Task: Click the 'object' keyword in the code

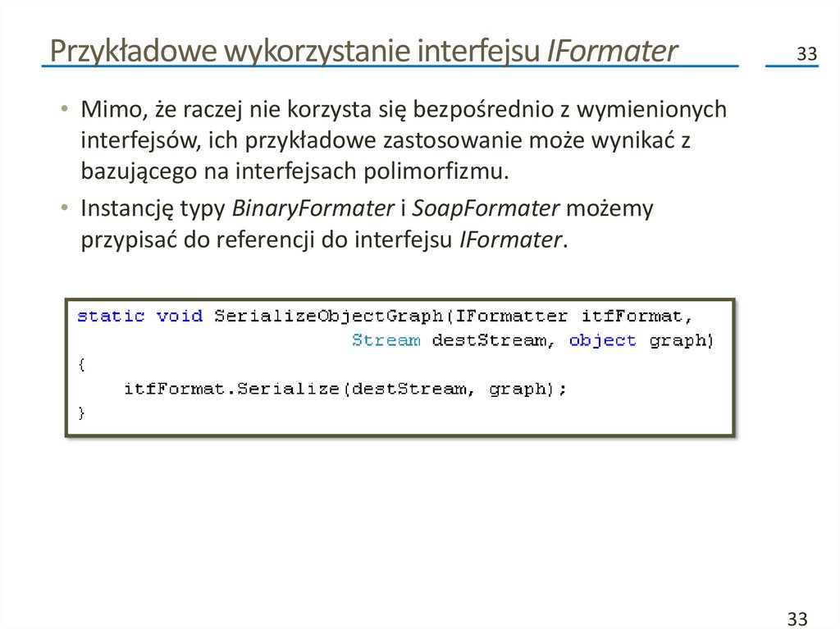Action: (602, 341)
